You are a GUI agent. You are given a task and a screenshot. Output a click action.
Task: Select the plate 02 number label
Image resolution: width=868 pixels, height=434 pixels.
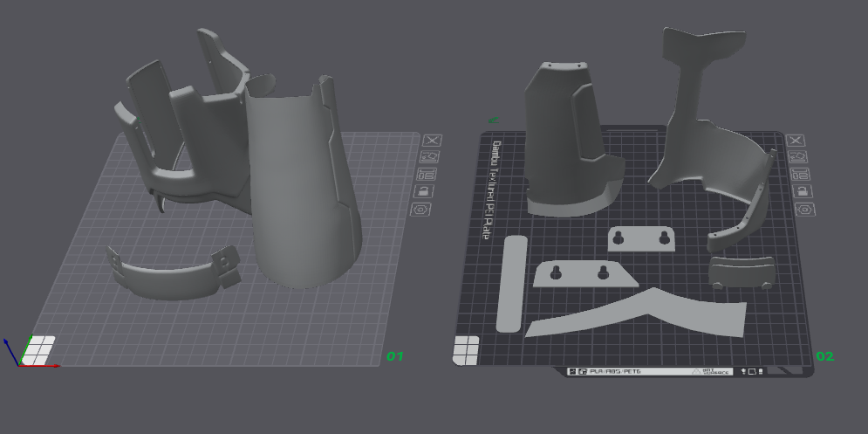(824, 356)
